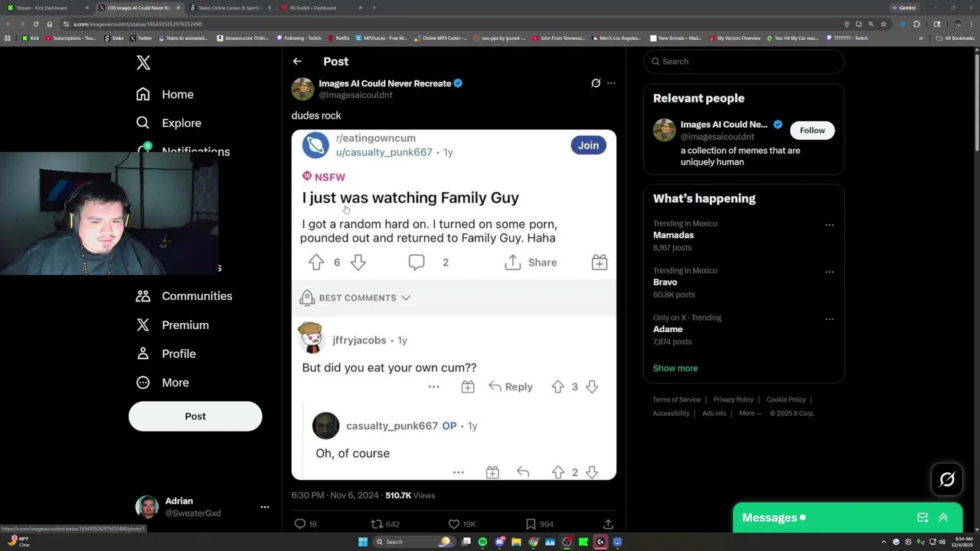
Task: Click the X search input field
Action: [x=743, y=61]
